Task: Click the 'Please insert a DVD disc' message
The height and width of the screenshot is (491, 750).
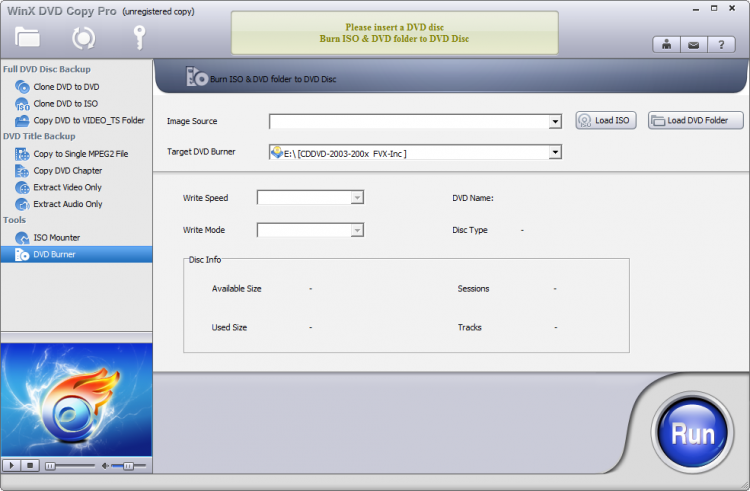Action: tap(395, 27)
